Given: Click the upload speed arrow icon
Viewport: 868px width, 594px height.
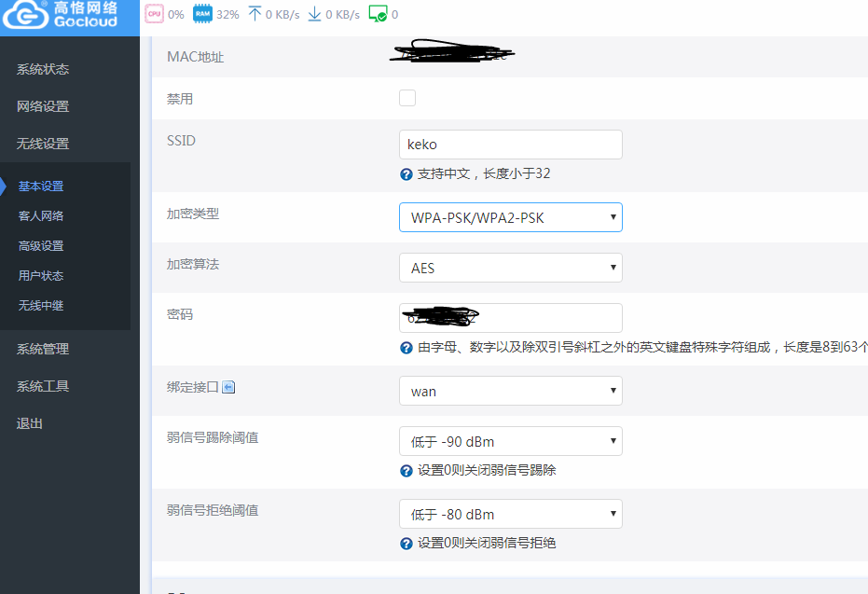Looking at the screenshot, I should pyautogui.click(x=255, y=14).
